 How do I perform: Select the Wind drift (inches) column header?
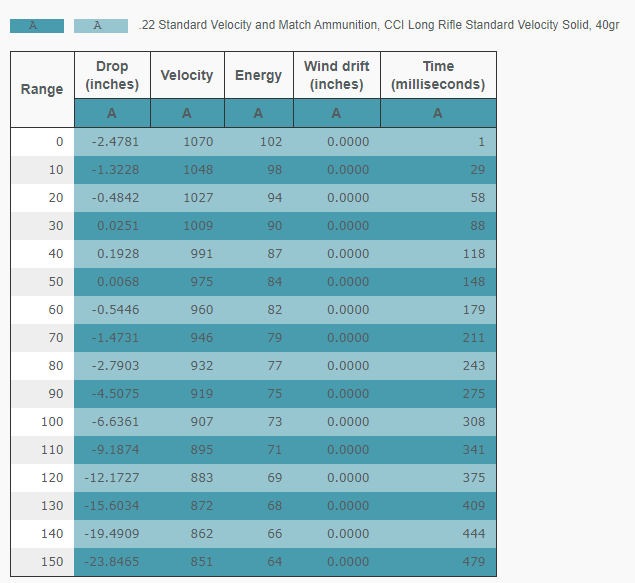coord(336,75)
